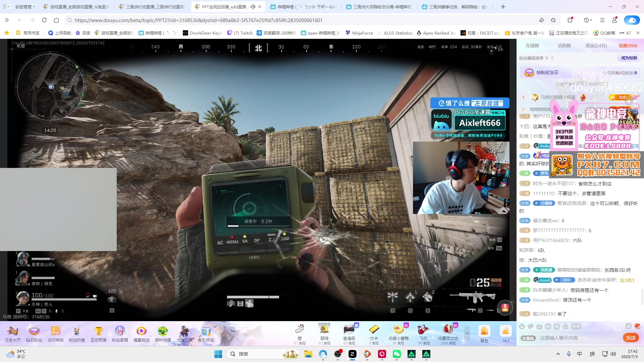Toggle 拼 pinyin input mode
644x362 pixels.
(592, 354)
